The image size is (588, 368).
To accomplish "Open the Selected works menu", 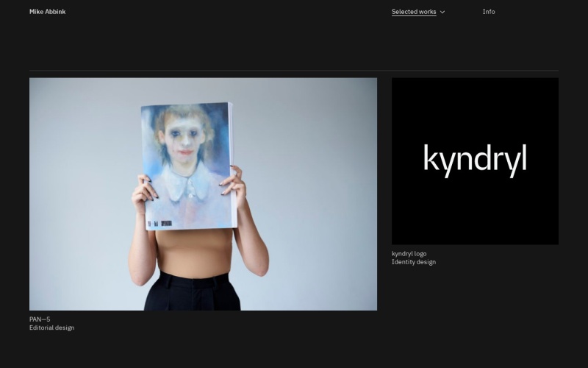I will click(413, 12).
